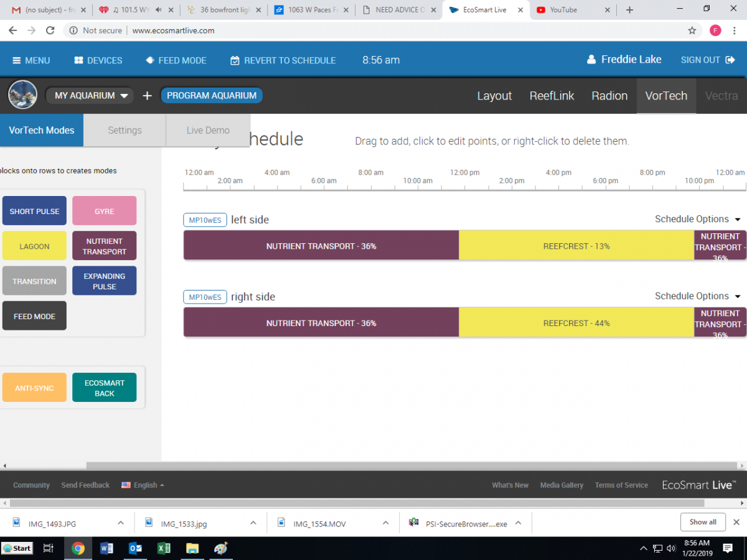The height and width of the screenshot is (560, 747).
Task: Open Chrome from the taskbar
Action: point(78,548)
